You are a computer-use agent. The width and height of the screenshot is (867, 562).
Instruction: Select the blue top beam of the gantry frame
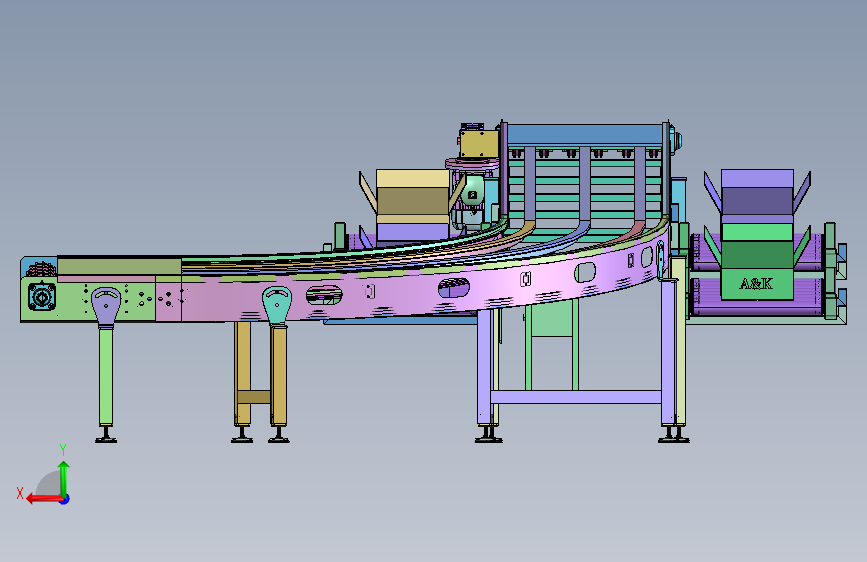tap(584, 134)
